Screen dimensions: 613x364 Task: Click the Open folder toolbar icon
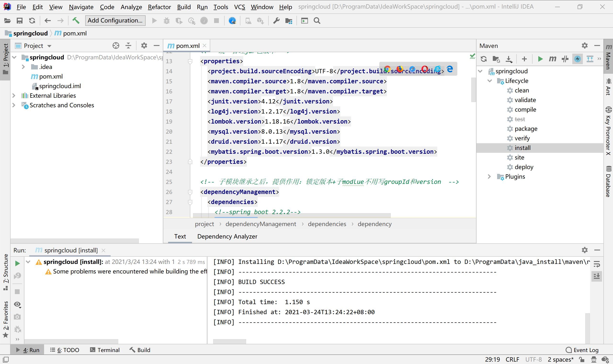7,21
